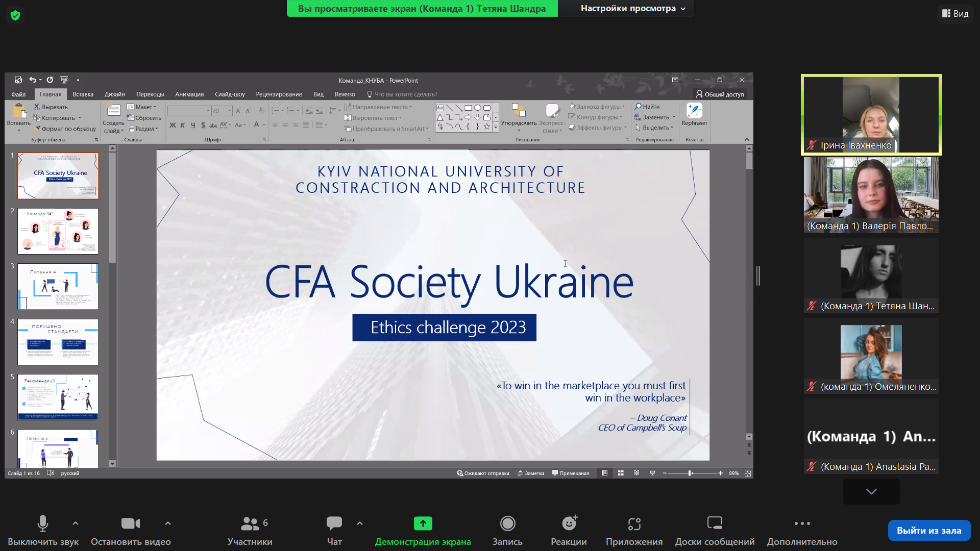Expand audio options arrow next to microphone
Image resolution: width=980 pixels, height=551 pixels.
click(x=76, y=523)
